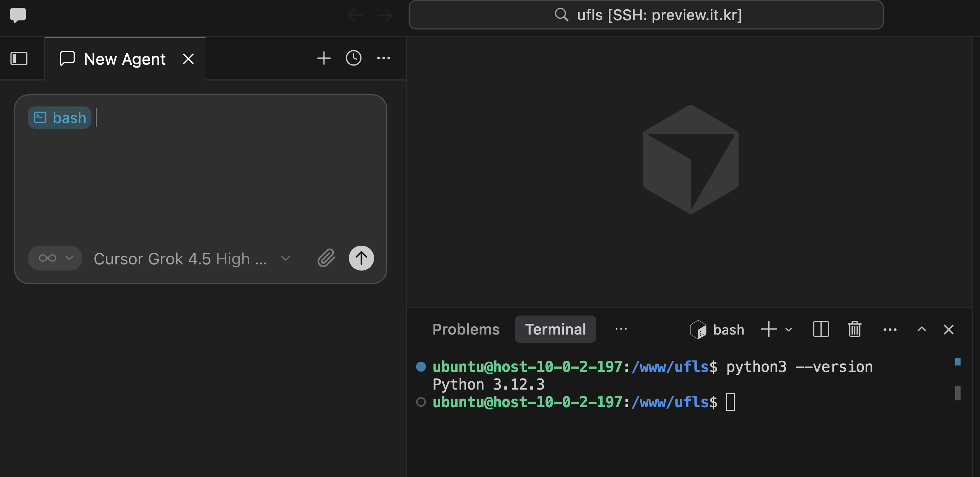Remove the bash context chip

(59, 118)
